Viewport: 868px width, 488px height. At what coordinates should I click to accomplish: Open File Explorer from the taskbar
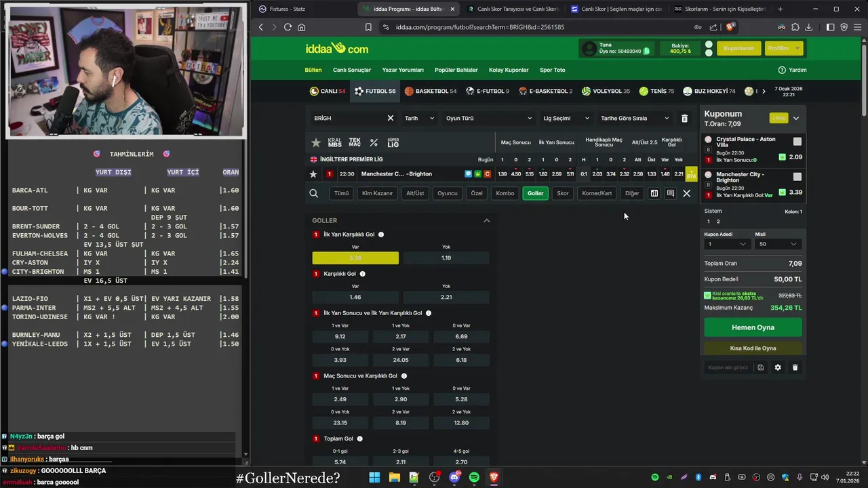394,477
